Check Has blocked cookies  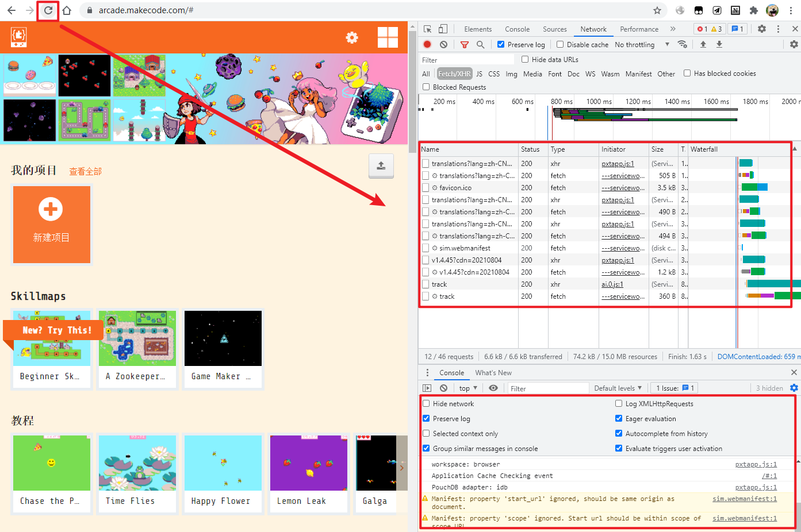pos(687,73)
